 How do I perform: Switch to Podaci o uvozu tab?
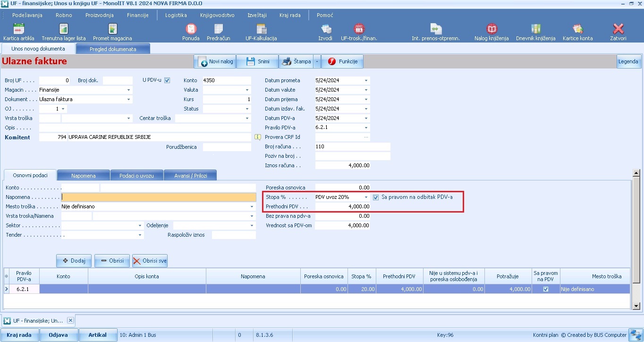137,176
